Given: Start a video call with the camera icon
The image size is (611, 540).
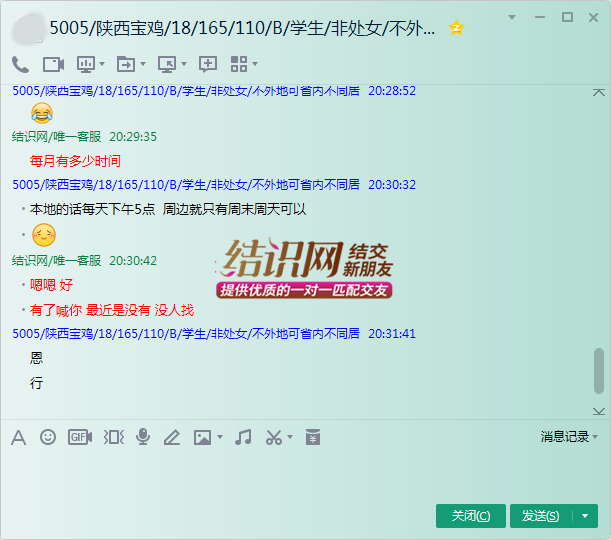Looking at the screenshot, I should coord(53,64).
